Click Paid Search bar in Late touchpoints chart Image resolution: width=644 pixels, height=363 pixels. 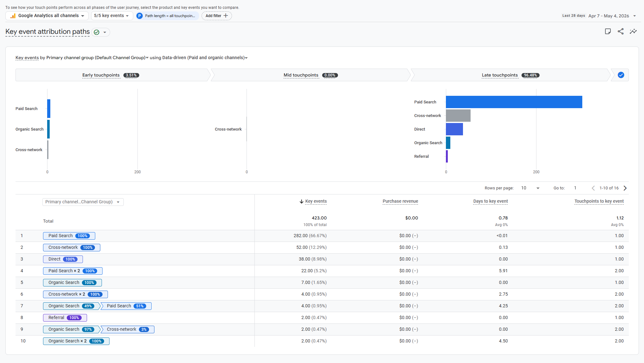(514, 102)
